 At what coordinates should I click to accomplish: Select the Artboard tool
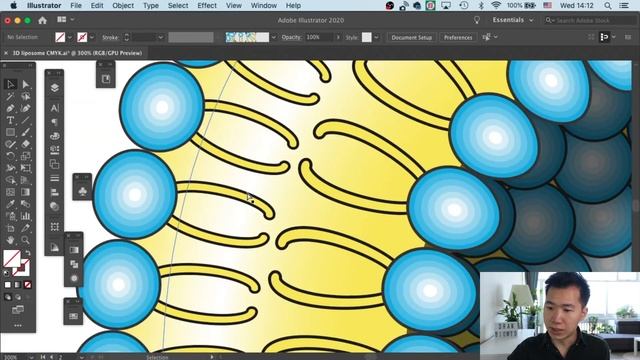[x=11, y=228]
